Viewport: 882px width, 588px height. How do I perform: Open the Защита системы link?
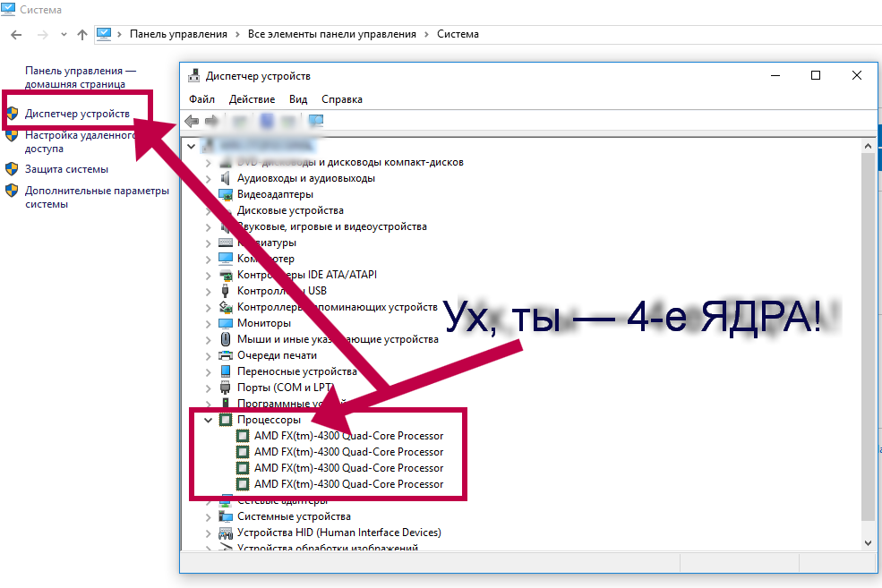tap(66, 169)
